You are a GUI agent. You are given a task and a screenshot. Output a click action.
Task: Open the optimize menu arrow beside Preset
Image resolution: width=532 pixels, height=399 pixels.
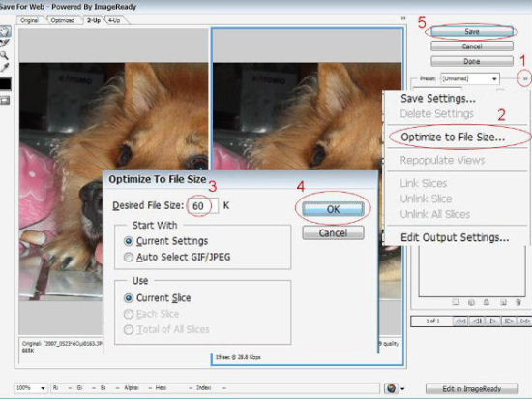point(524,78)
